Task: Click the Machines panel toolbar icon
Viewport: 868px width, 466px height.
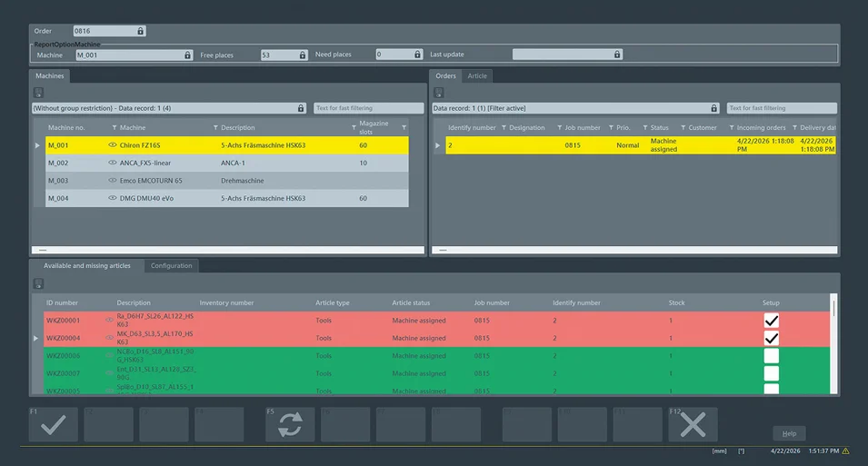Action: (38, 93)
